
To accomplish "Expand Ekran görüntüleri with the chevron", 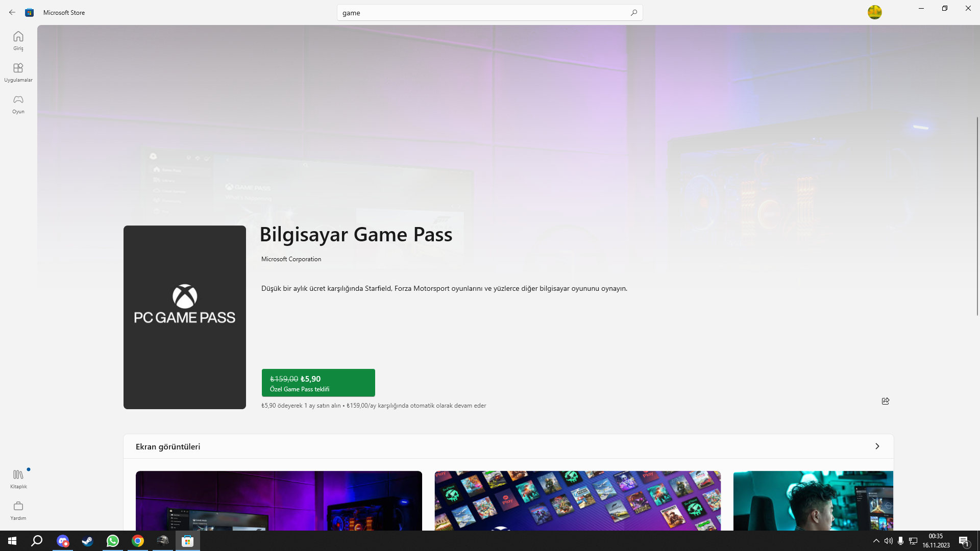I will tap(877, 446).
